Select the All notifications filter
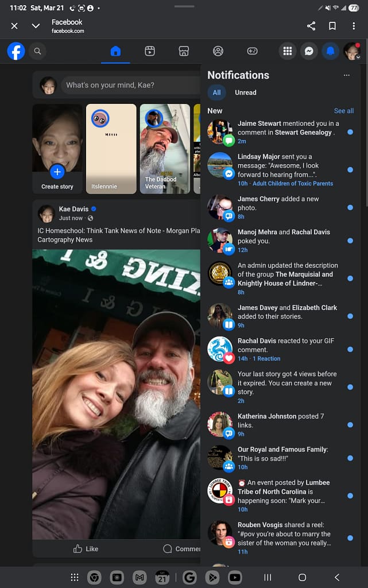This screenshot has height=588, width=368. [216, 92]
